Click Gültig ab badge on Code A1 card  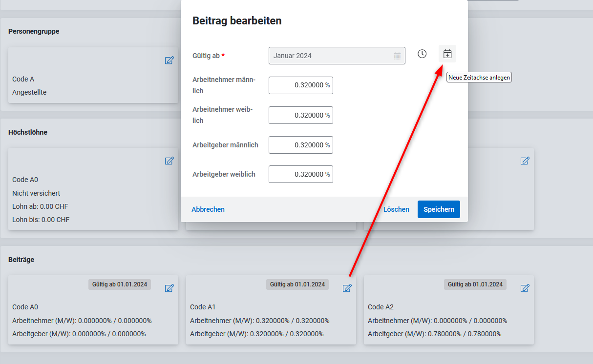point(297,284)
